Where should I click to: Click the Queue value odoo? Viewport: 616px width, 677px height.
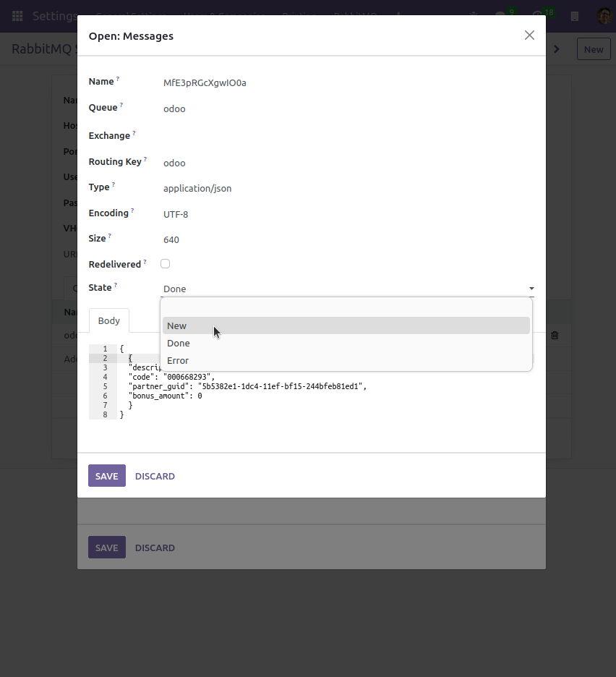pos(174,108)
